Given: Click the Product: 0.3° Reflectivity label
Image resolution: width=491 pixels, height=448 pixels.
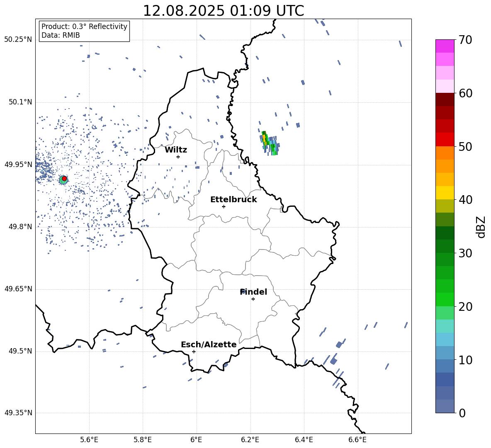Looking at the screenshot, I should pos(84,26).
